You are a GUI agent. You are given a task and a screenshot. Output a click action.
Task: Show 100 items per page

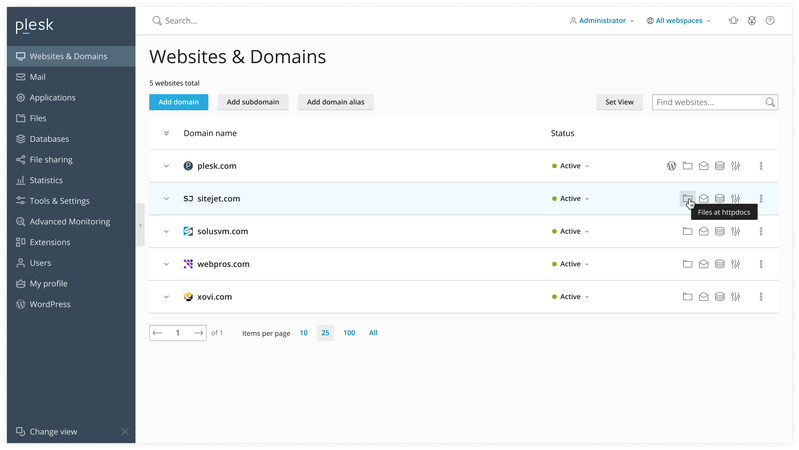pos(349,333)
